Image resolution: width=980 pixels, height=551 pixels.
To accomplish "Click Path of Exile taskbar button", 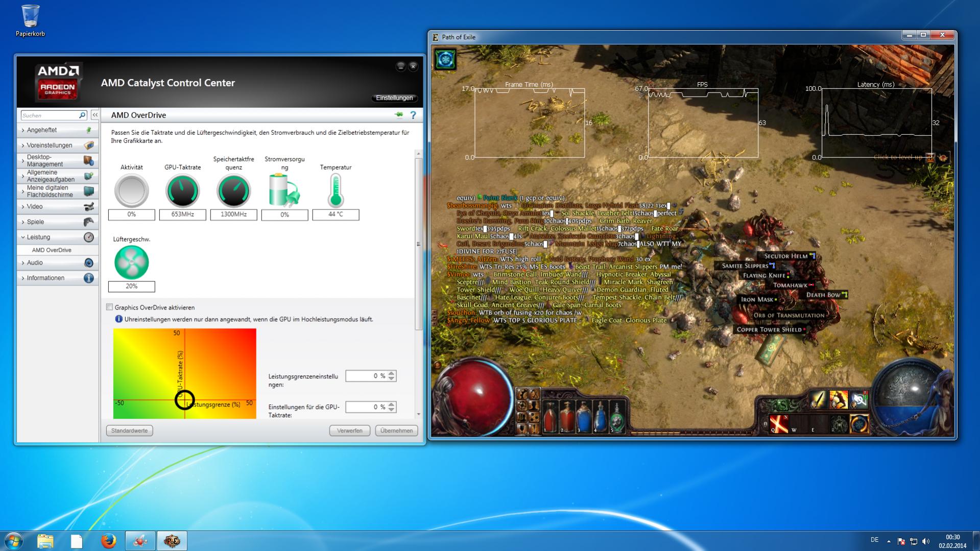I will click(172, 541).
